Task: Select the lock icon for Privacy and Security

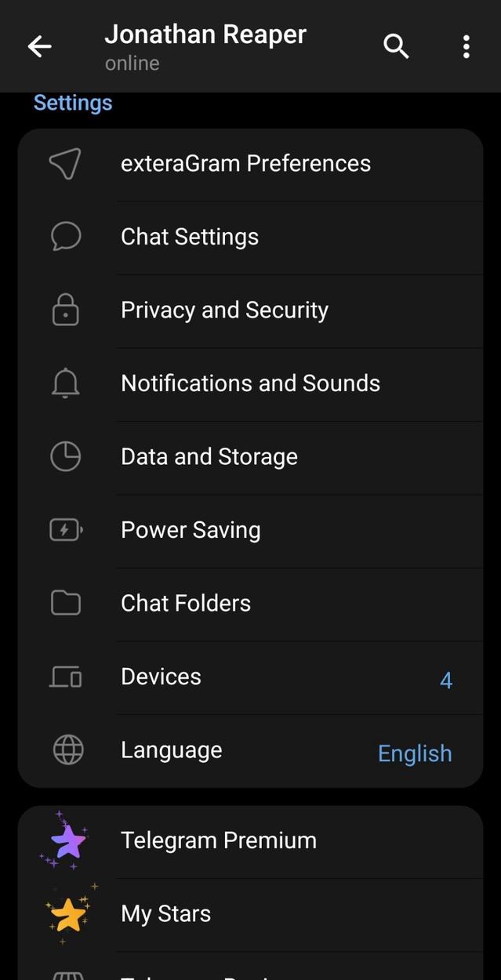Action: pyautogui.click(x=66, y=310)
